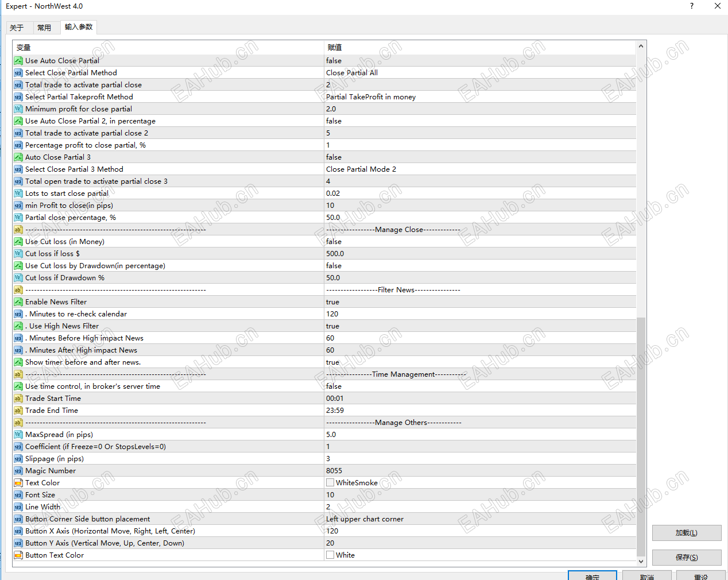Click the icon beside Slippage (in pips)
This screenshot has width=728, height=580.
pos(18,458)
